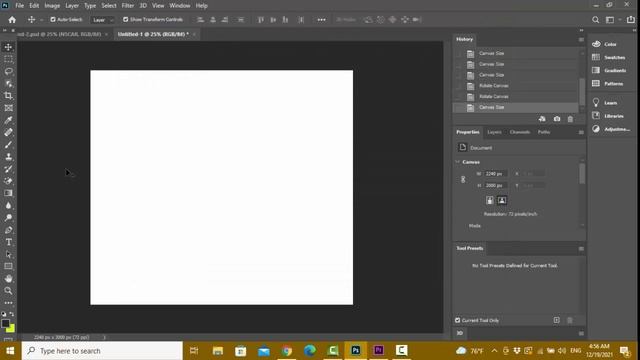
Task: Open the Patterns panel
Action: click(607, 83)
